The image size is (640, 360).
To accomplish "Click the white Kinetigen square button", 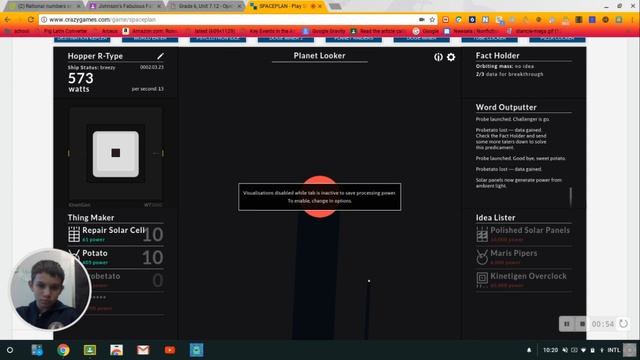I will click(116, 154).
